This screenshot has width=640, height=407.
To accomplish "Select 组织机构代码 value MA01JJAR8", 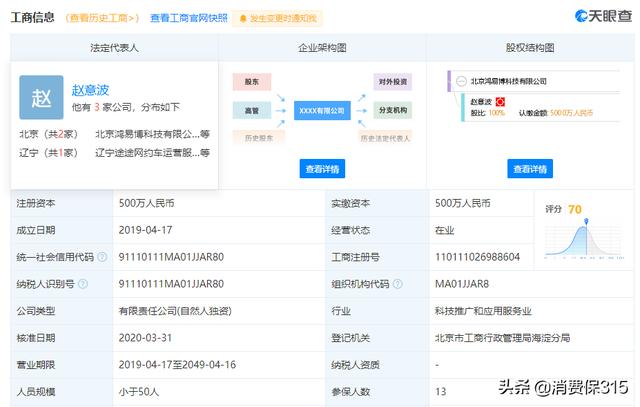I will pos(462,284).
